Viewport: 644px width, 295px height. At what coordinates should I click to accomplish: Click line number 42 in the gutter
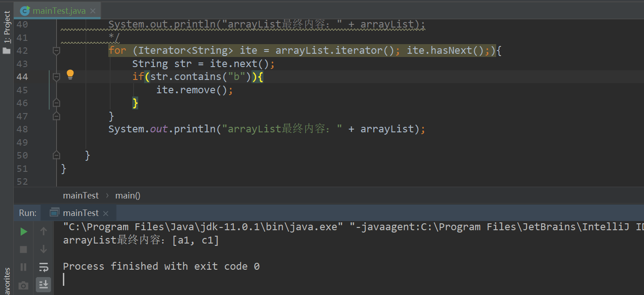click(22, 51)
